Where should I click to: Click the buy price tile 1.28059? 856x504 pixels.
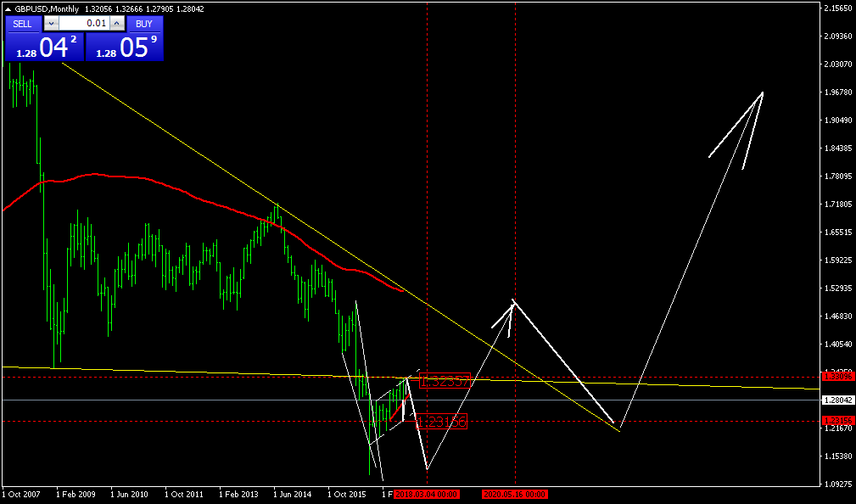pos(125,48)
